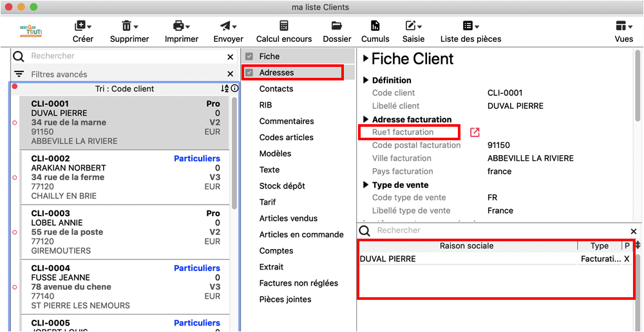644x332 pixels.
Task: Open the Pièces jointes section
Action: tap(285, 299)
